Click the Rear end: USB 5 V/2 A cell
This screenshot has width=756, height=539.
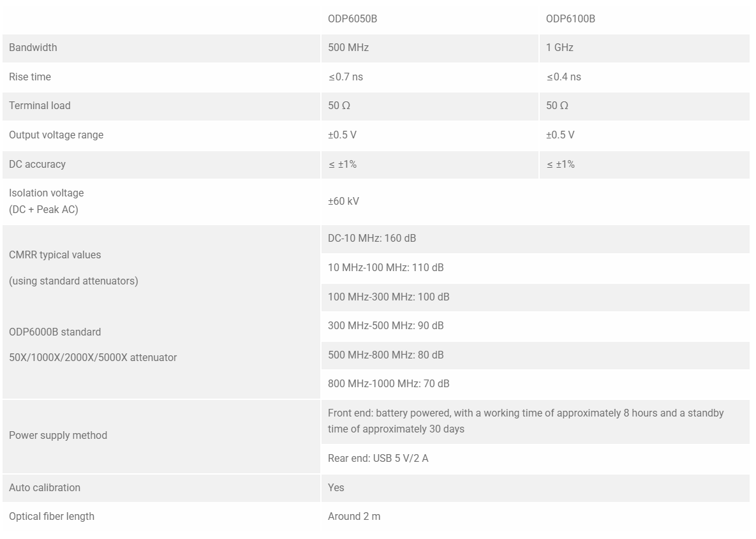378,458
